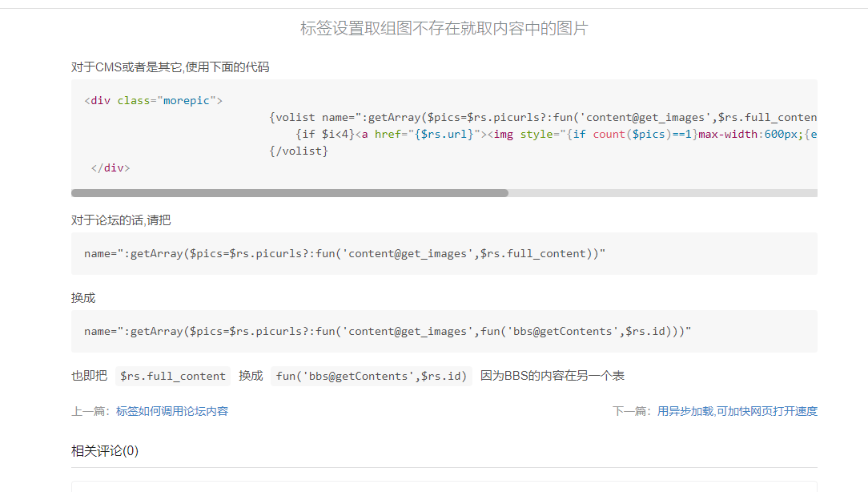Click the inline code $rs.full_content
The width and height of the screenshot is (868, 492).
click(172, 376)
